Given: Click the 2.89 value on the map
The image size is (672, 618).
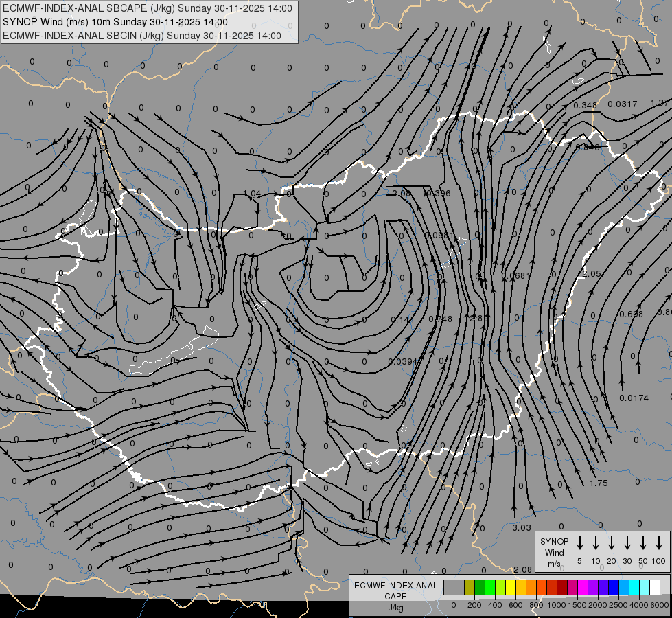Looking at the screenshot, I should (478, 318).
